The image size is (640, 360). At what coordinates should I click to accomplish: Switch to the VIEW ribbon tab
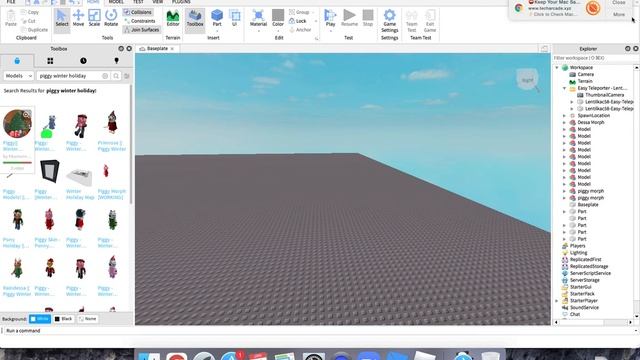coord(158,2)
